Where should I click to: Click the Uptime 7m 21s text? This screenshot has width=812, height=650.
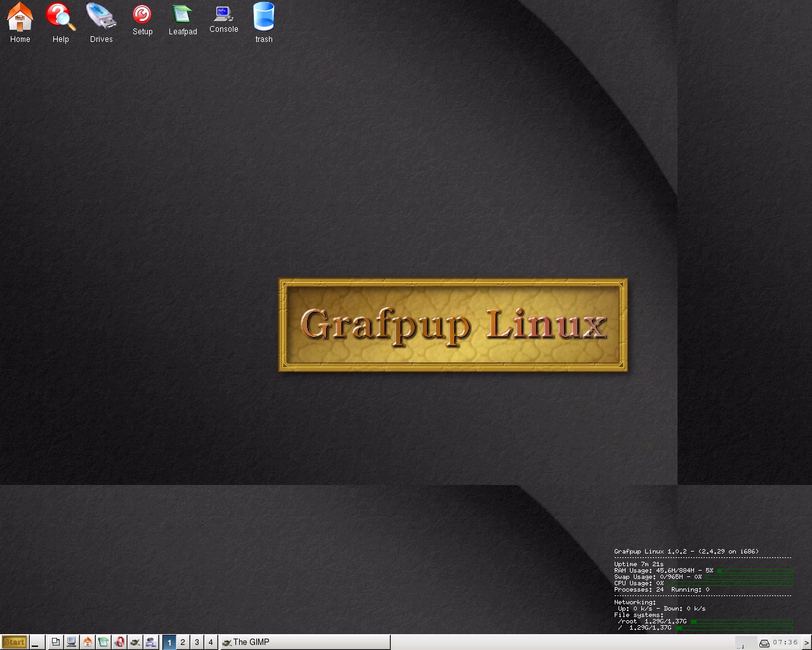point(639,564)
